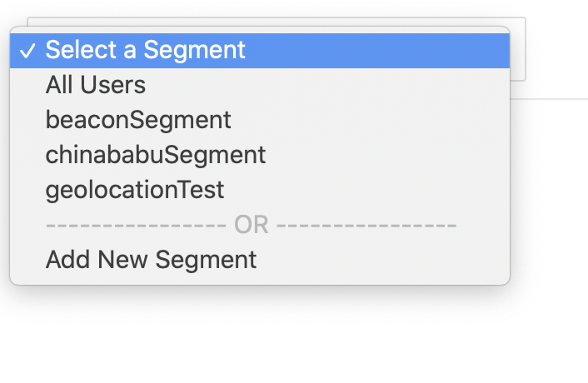Dismiss dropdown by clicking blank area below
This screenshot has height=383, width=588.
pos(292,341)
